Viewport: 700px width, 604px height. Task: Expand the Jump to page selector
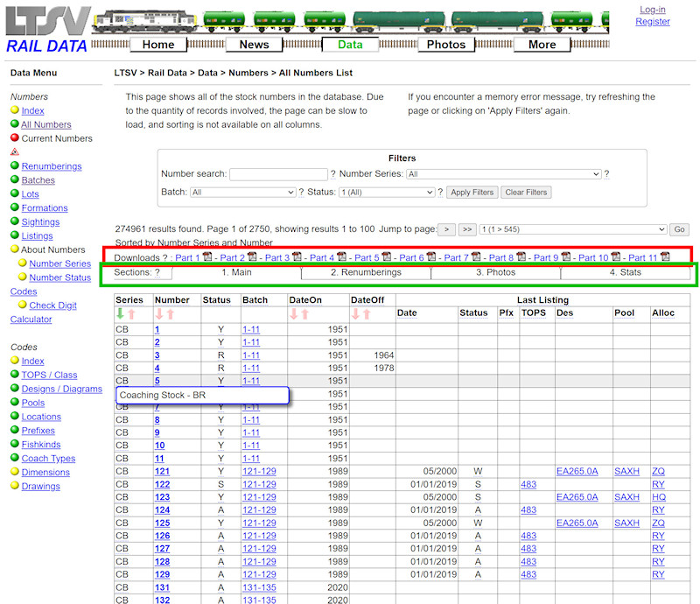[x=574, y=229]
